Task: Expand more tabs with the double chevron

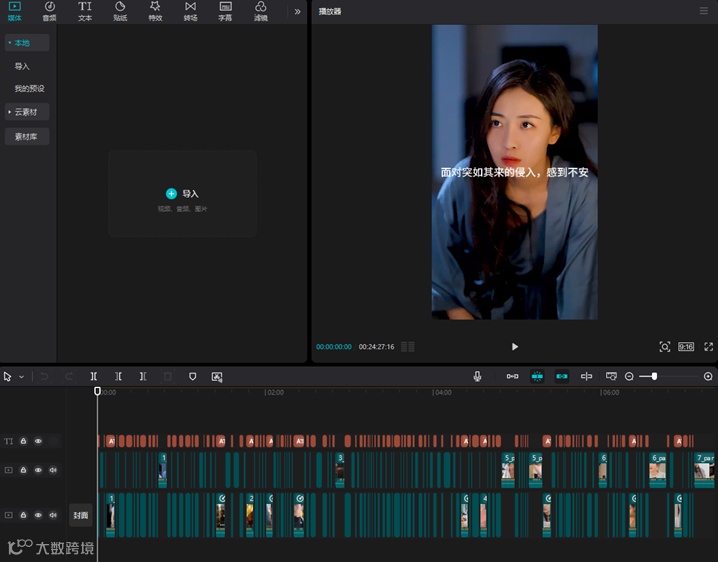Action: tap(297, 12)
